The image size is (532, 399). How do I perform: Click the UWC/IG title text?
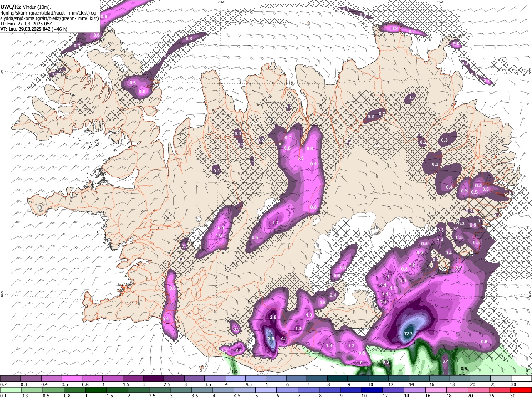[x=10, y=7]
